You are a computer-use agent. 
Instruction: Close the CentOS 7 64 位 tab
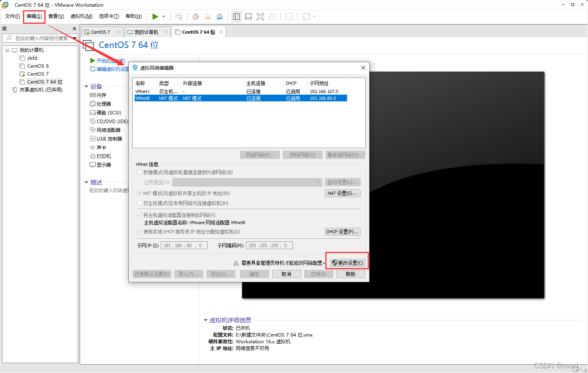click(221, 32)
